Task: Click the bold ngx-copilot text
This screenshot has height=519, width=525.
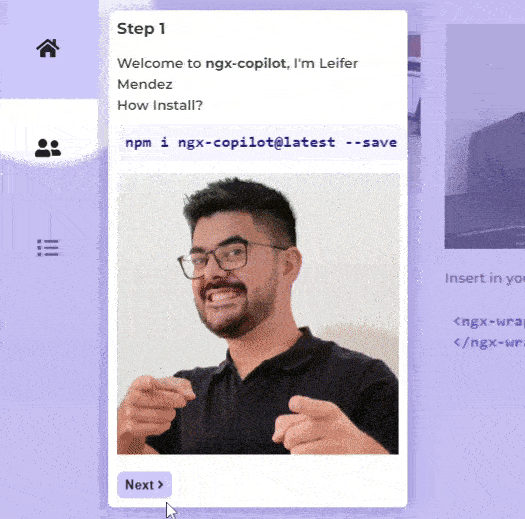Action: coord(246,63)
